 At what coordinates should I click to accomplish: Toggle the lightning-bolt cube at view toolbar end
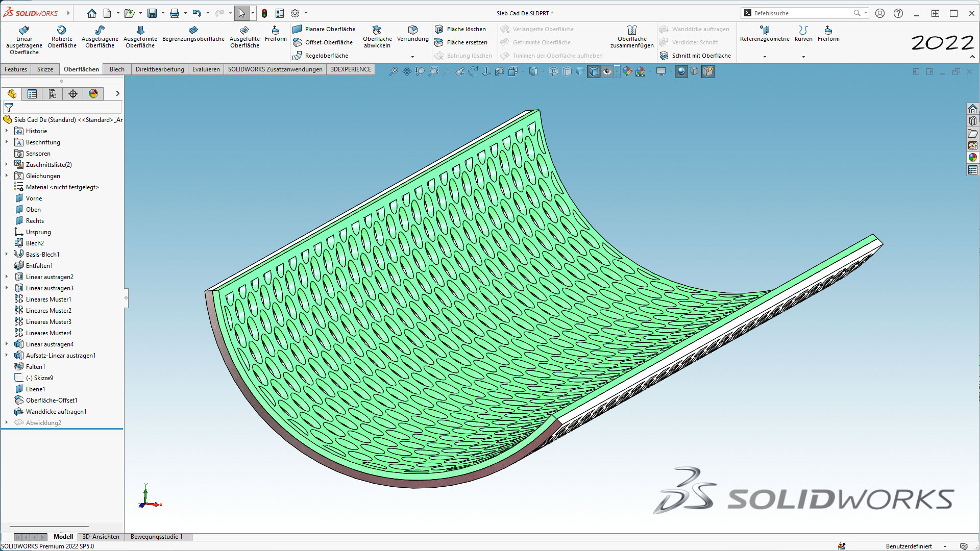[708, 71]
